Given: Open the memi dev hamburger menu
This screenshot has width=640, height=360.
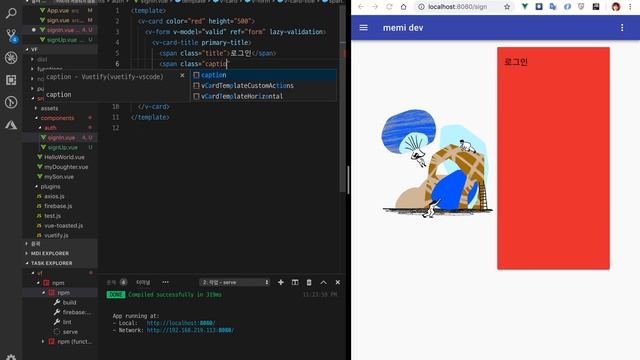Looking at the screenshot, I should click(363, 28).
